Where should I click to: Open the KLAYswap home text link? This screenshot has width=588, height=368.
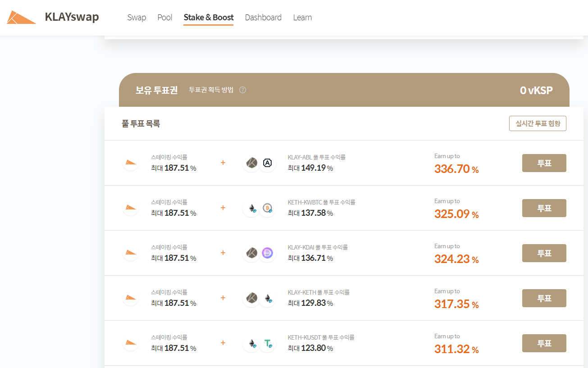pos(72,17)
